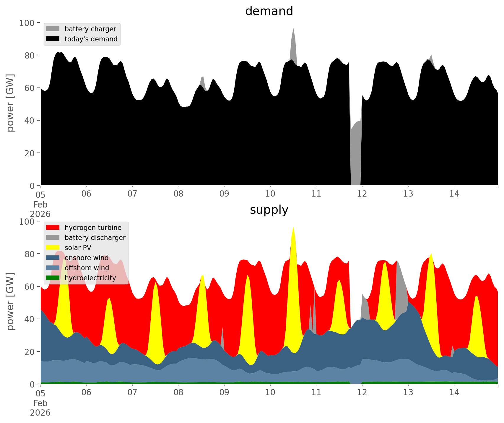Click the "today's demand" legend label

91,39
